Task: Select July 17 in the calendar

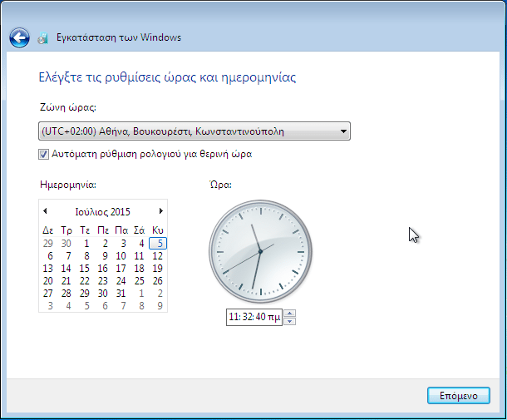Action: click(x=121, y=269)
